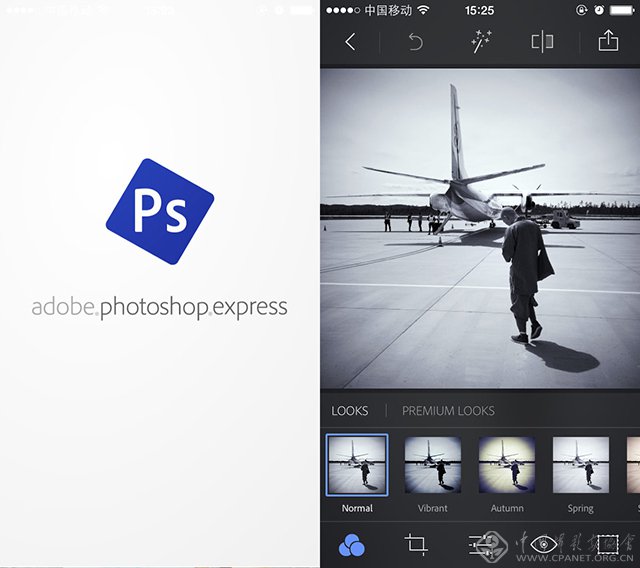The image size is (640, 568).
Task: Apply the Vibrant look filter
Action: coord(432,464)
